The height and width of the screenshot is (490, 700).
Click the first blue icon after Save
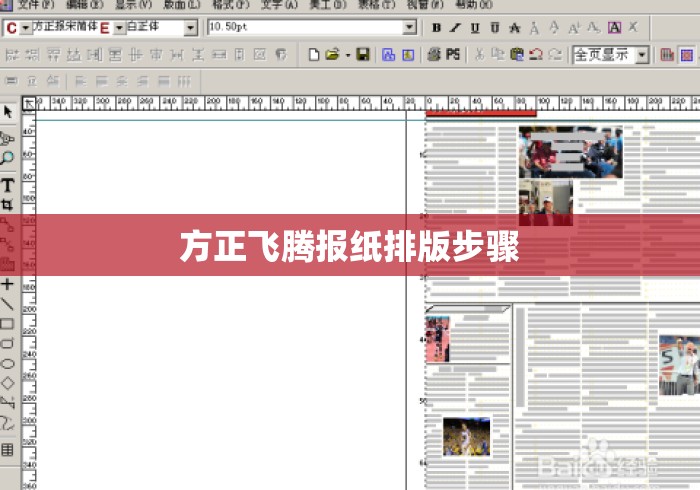pos(388,55)
